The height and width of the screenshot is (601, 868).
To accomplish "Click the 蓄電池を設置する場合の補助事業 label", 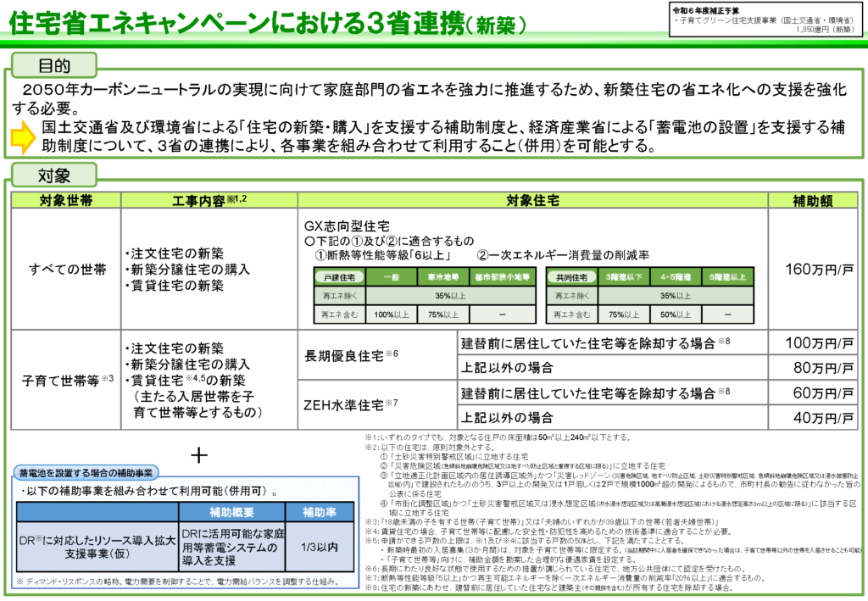I will pyautogui.click(x=86, y=473).
